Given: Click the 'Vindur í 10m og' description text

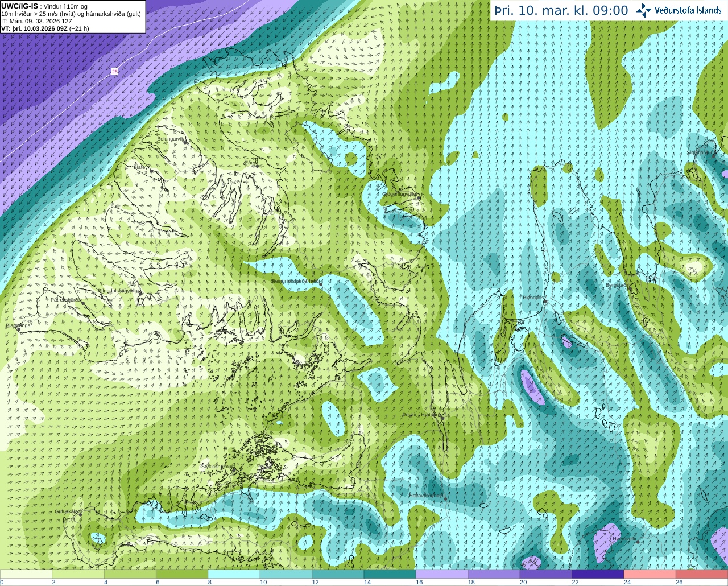Looking at the screenshot, I should point(65,6).
